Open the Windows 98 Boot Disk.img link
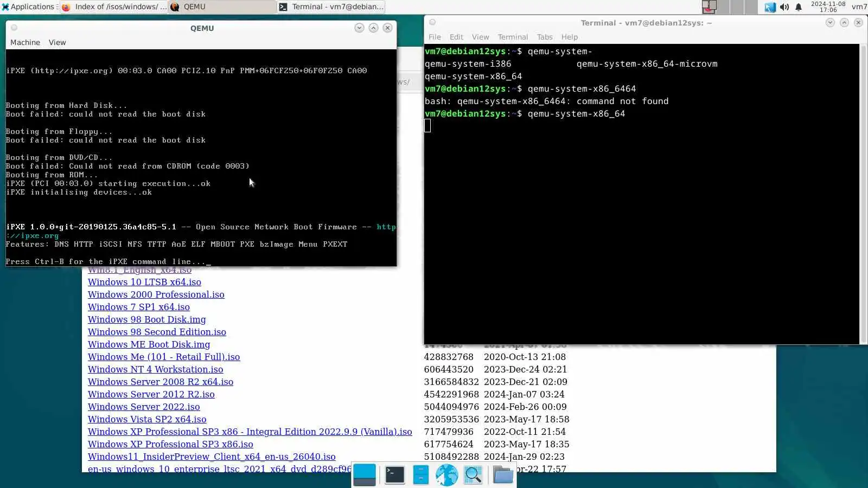This screenshot has width=868, height=488. point(147,319)
